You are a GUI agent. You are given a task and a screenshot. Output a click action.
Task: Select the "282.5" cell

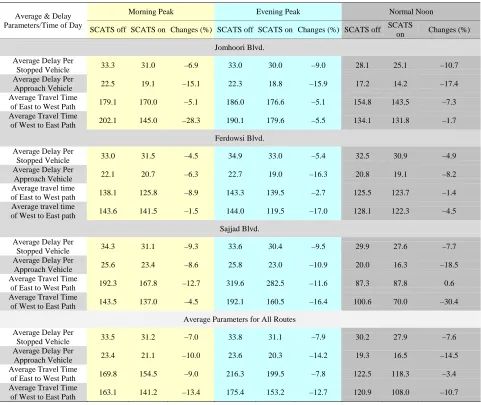275,283
